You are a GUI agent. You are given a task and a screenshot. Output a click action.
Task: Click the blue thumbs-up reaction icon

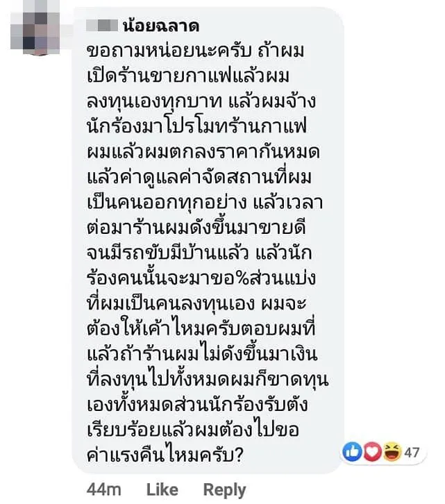[x=353, y=452]
